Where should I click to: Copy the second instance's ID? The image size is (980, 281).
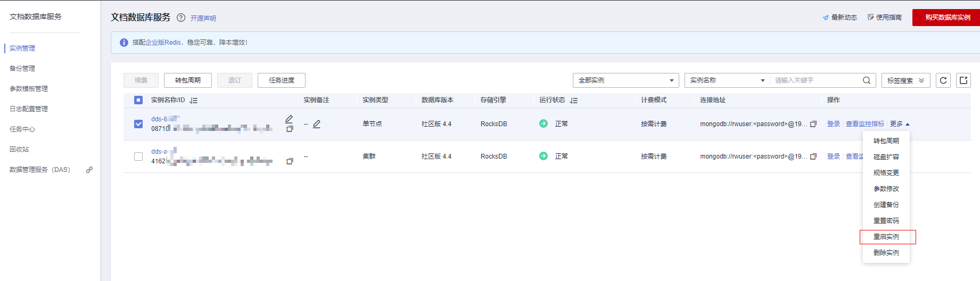point(290,161)
